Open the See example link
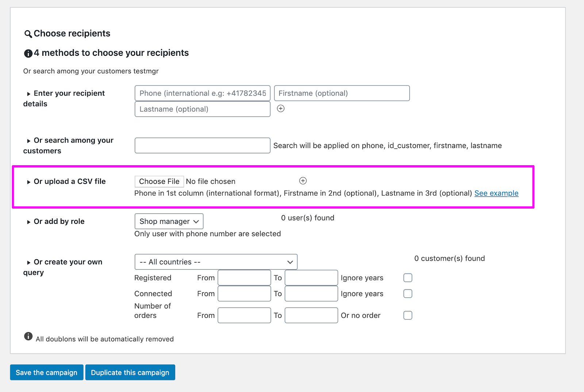 pos(496,193)
